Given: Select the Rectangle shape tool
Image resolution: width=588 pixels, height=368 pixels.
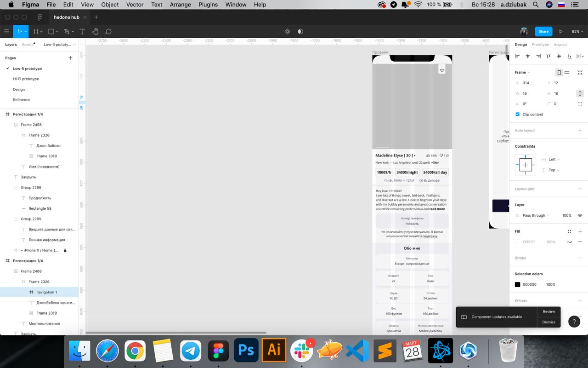Looking at the screenshot, I should tap(51, 31).
